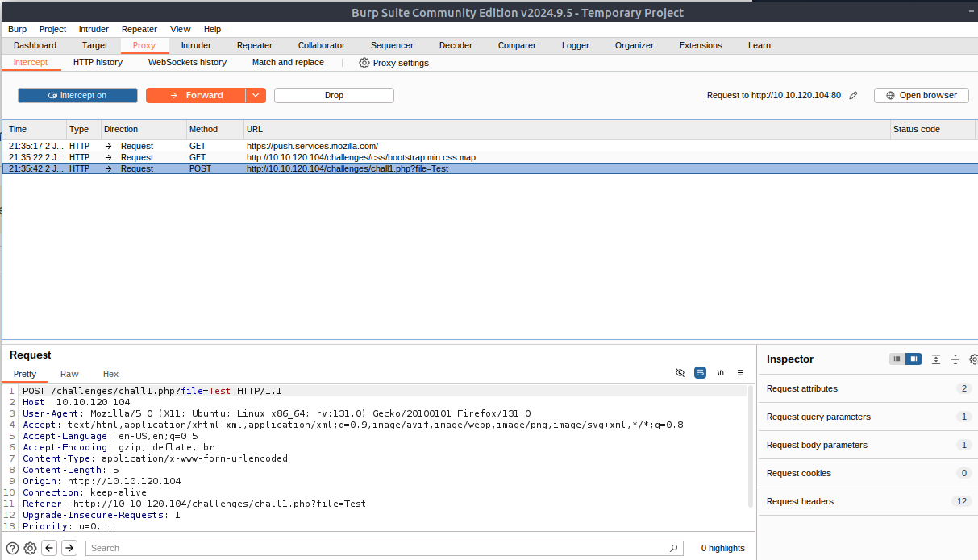Open the Project menu
Screen dimensions: 978x560
[52, 29]
